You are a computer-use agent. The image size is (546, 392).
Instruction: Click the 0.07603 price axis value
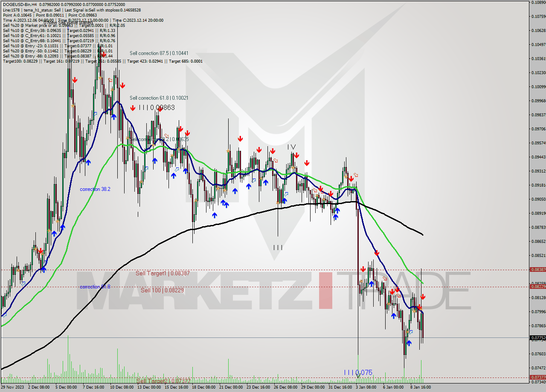click(538, 354)
